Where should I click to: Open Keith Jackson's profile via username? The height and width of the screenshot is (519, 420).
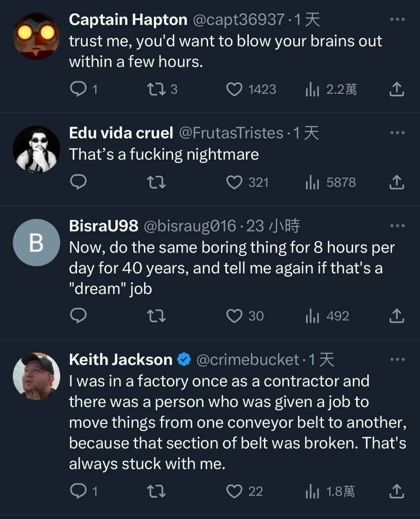[x=121, y=360]
